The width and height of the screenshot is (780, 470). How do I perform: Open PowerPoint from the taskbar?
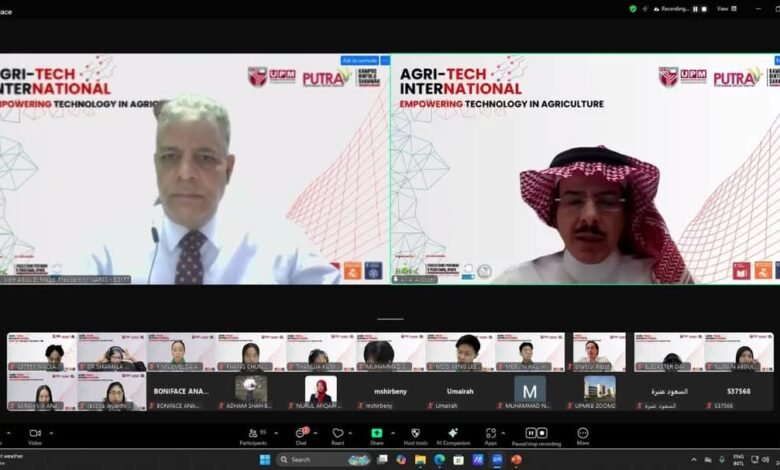(x=516, y=460)
